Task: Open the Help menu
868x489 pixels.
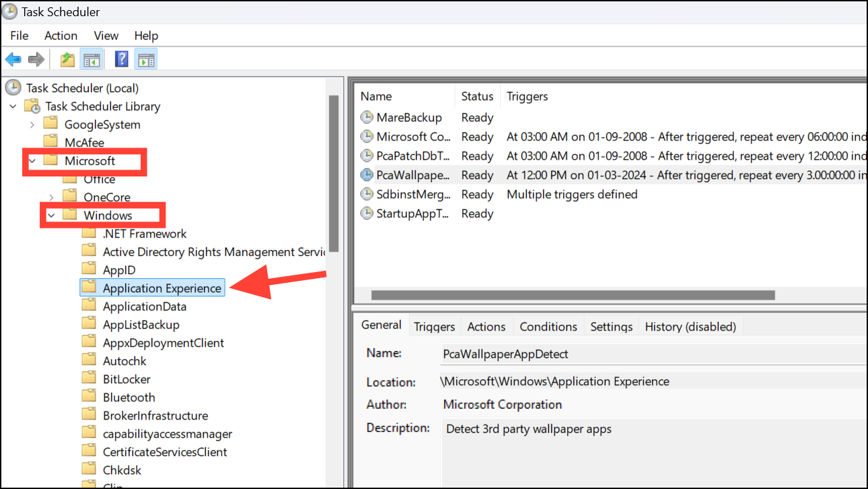Action: point(146,36)
